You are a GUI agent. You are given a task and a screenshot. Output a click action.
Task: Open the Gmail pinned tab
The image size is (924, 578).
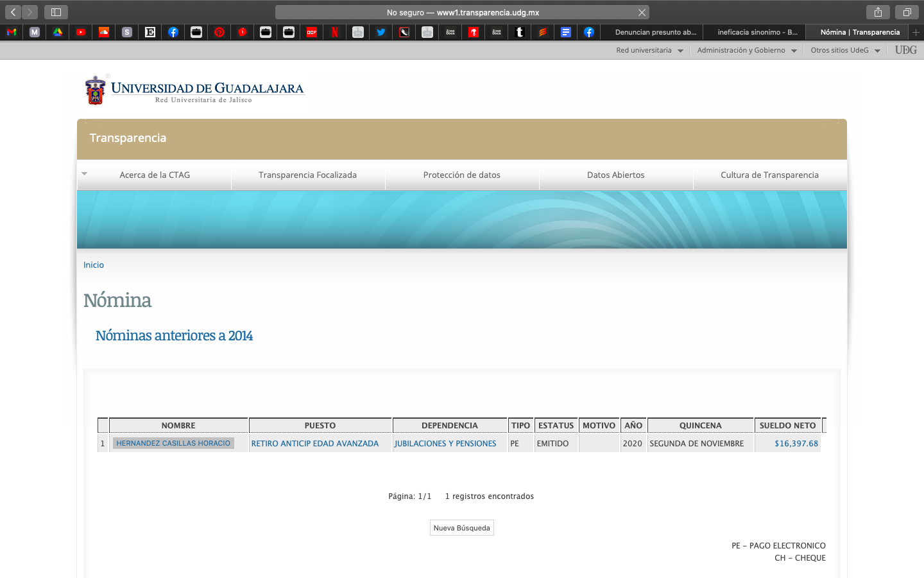click(12, 32)
